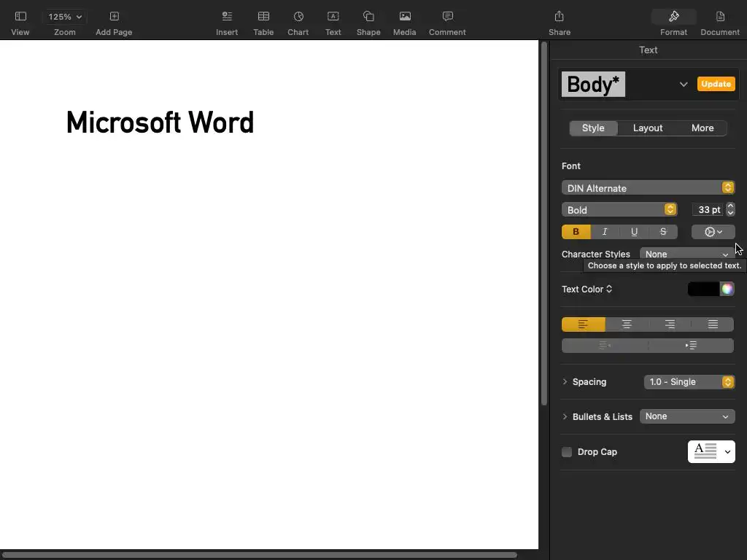Justify the text alignment

pos(713,324)
